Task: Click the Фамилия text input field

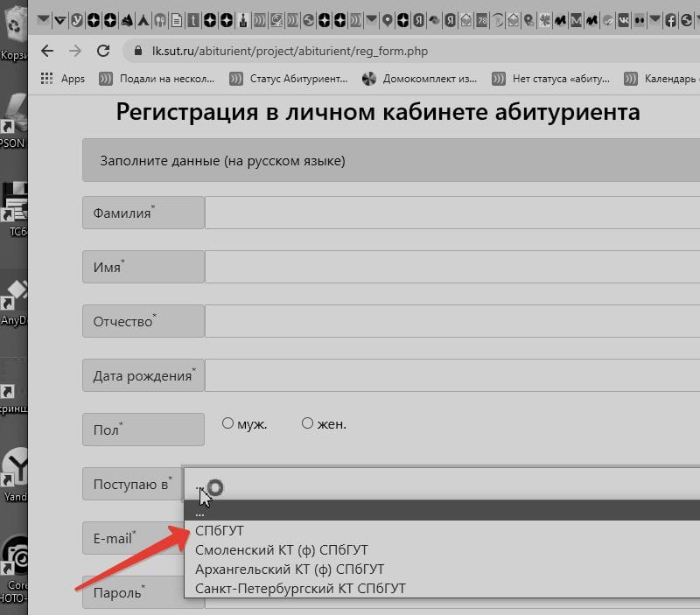Action: click(451, 213)
